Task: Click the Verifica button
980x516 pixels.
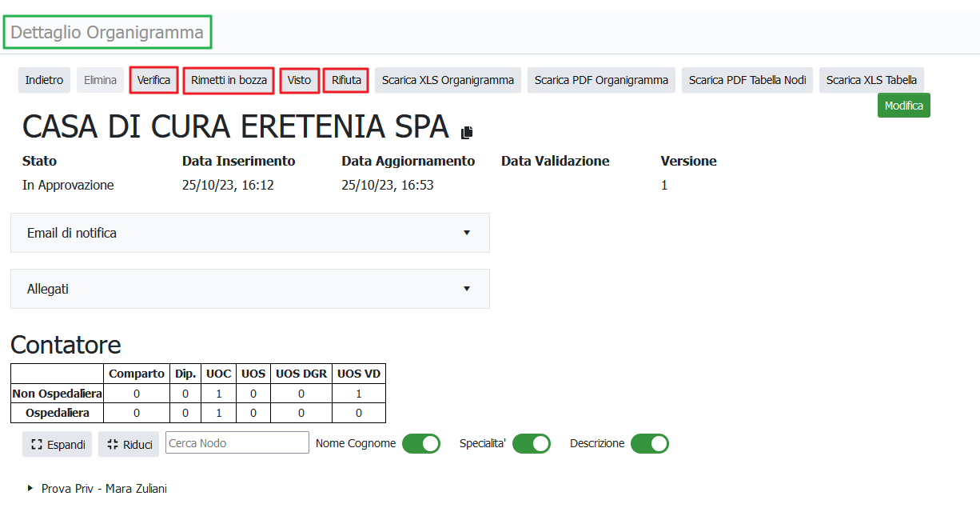Action: (153, 80)
